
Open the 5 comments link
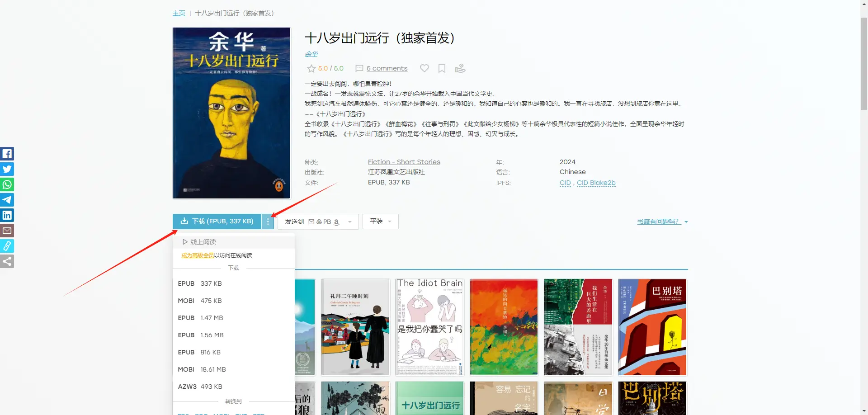point(387,68)
